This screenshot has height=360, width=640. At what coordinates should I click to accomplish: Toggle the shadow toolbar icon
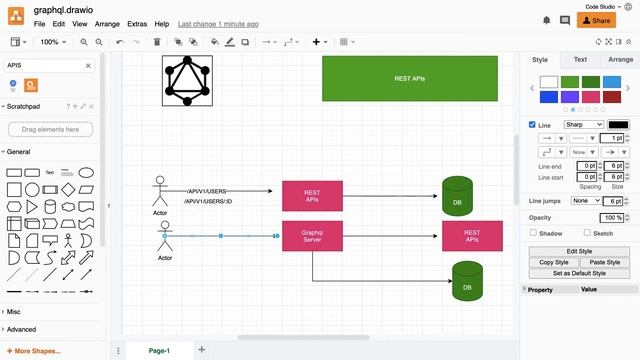coord(245,42)
